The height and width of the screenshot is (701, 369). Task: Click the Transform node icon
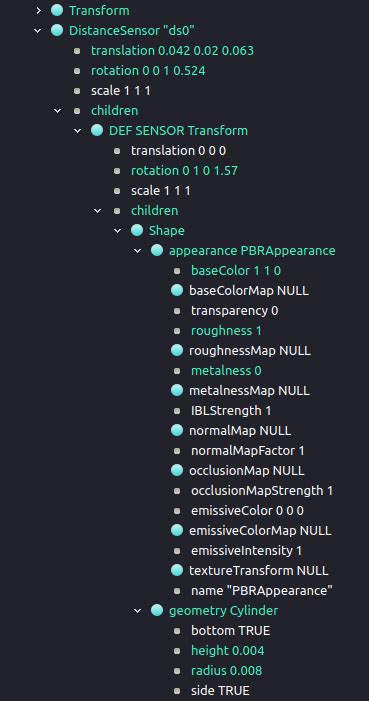(x=57, y=10)
